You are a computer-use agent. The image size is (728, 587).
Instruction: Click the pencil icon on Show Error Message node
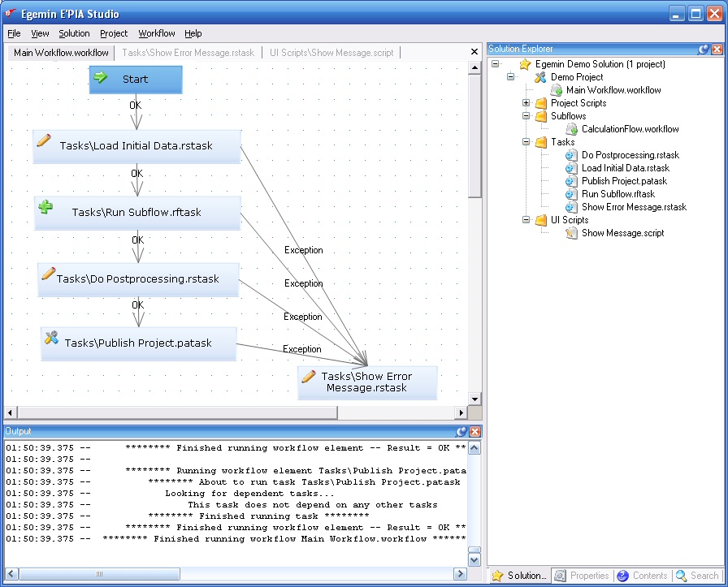point(309,377)
